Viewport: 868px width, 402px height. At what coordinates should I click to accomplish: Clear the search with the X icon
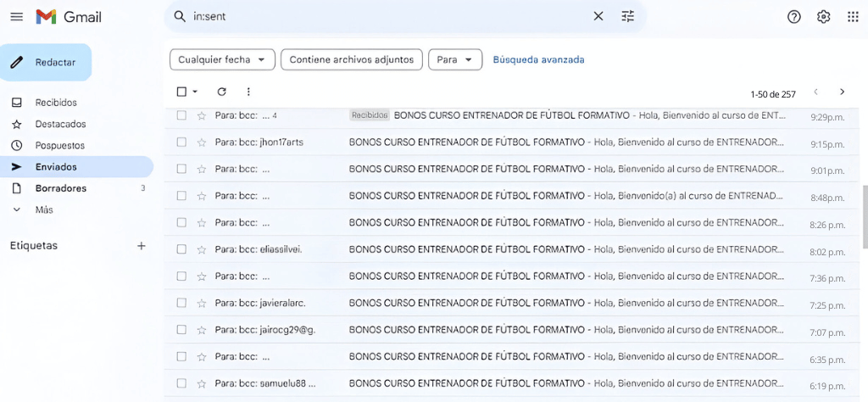(x=598, y=16)
